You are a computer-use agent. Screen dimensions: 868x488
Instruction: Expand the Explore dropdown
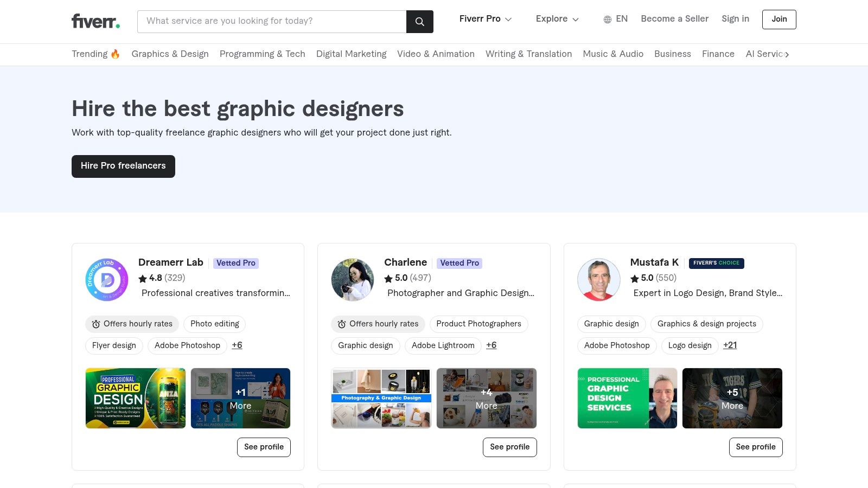[x=557, y=19]
